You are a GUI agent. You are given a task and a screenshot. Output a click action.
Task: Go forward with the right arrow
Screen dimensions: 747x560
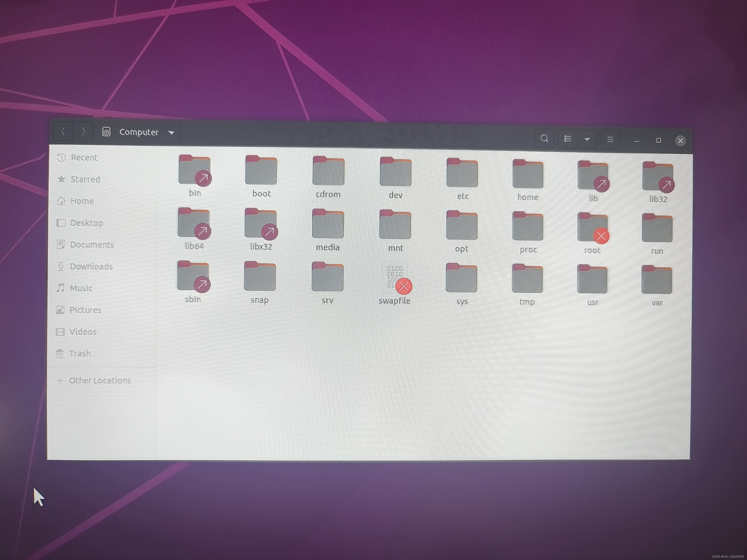pos(83,131)
